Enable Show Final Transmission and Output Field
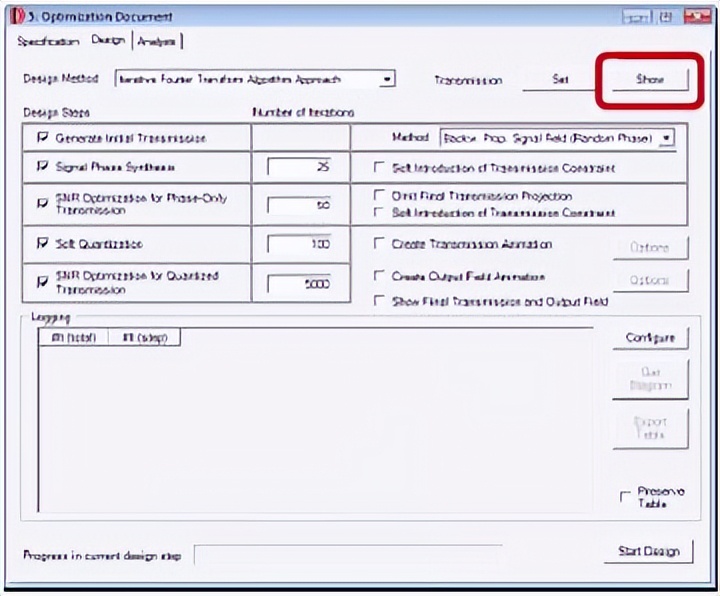The image size is (720, 596). point(378,301)
